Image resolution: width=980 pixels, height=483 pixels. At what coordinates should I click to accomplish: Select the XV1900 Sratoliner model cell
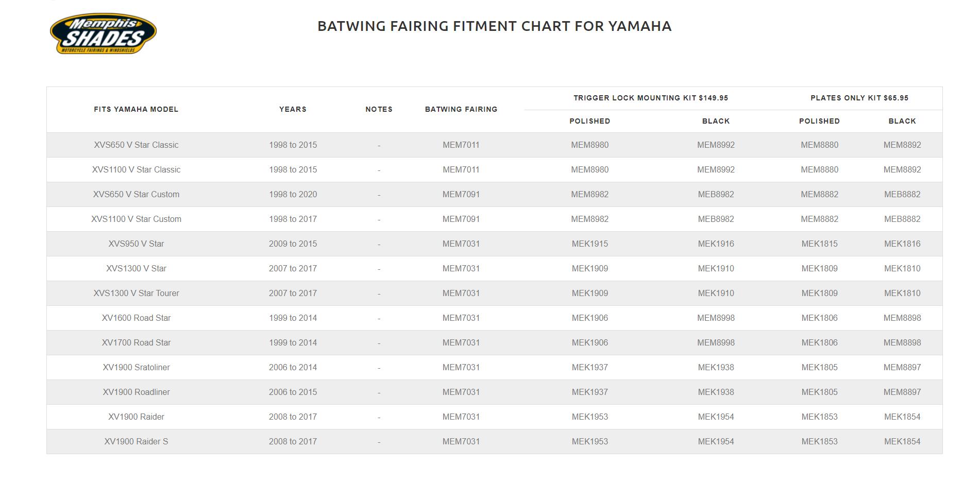click(x=136, y=368)
